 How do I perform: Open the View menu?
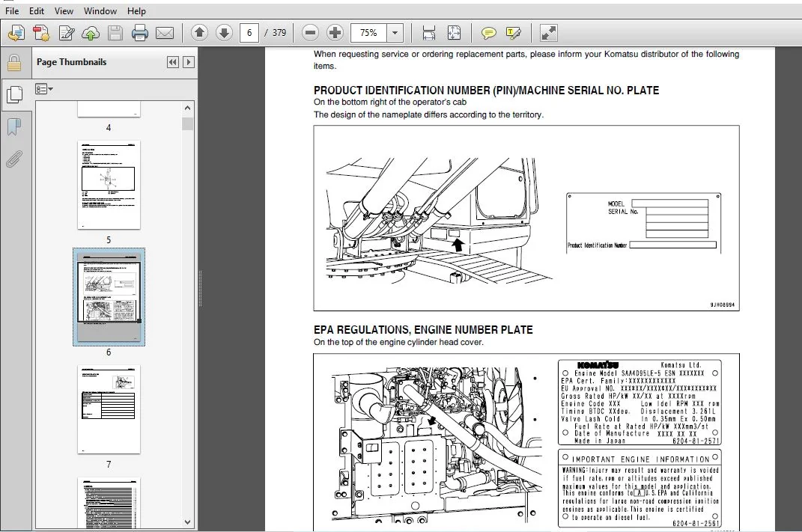coord(64,10)
